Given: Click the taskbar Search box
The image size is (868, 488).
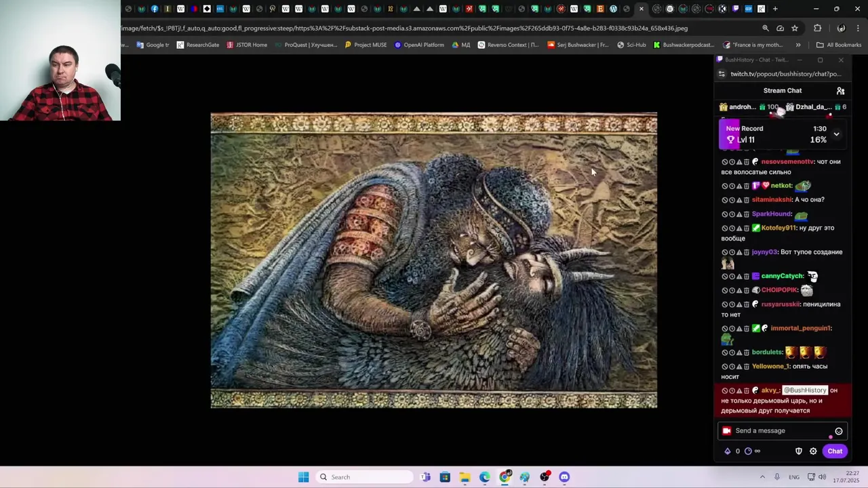Looking at the screenshot, I should tap(366, 477).
